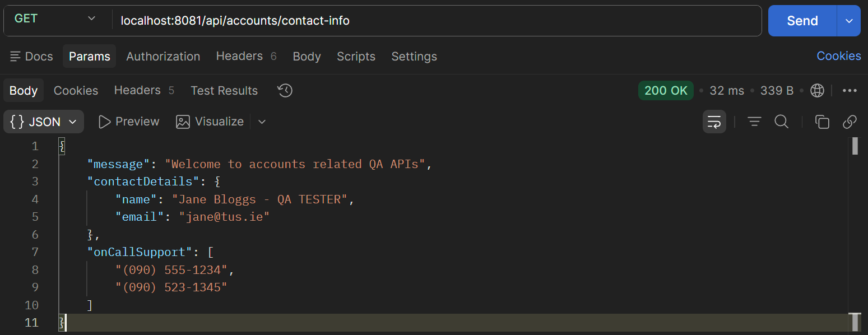Click the link icon in response toolbar
This screenshot has width=868, height=335.
850,122
